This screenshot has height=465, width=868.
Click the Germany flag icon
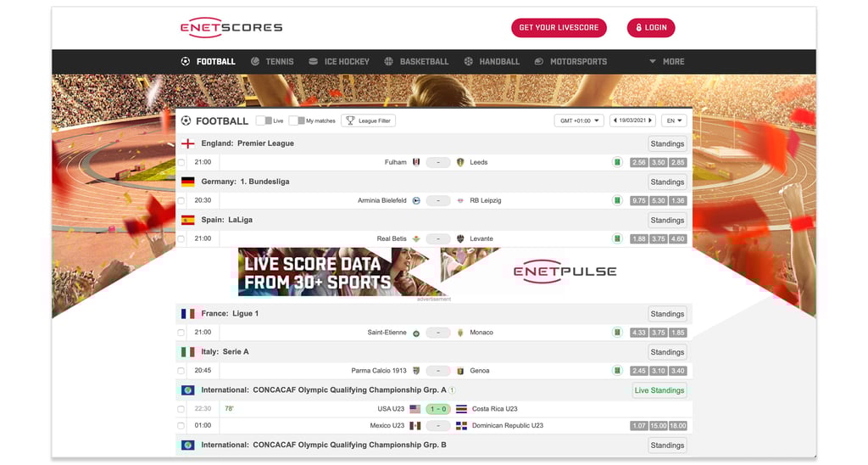pyautogui.click(x=187, y=182)
